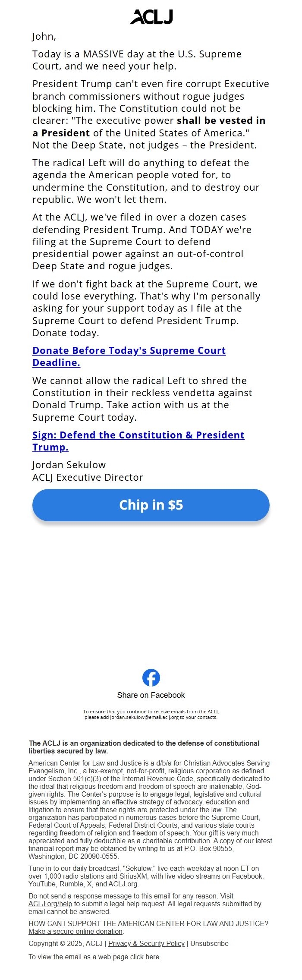Click the Facebook logo icon

point(151,677)
